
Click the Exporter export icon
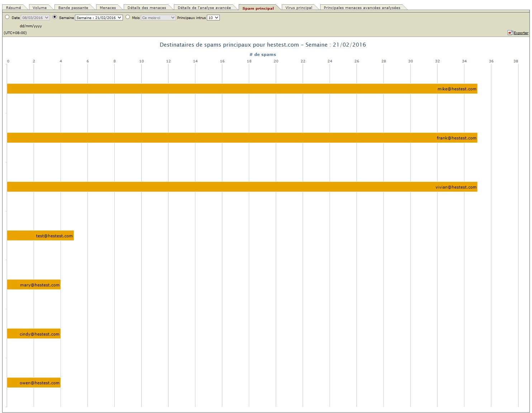[510, 33]
